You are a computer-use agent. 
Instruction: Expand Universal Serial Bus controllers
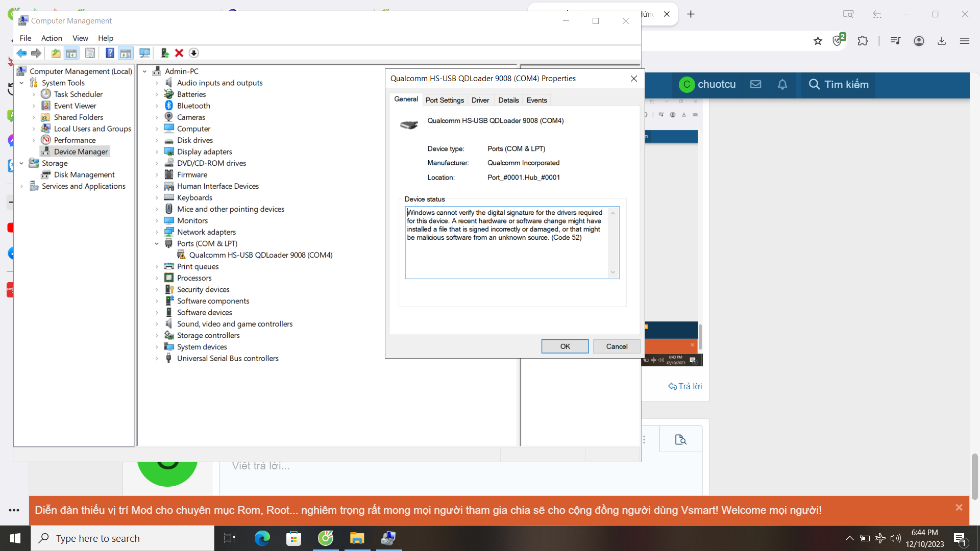pyautogui.click(x=157, y=359)
